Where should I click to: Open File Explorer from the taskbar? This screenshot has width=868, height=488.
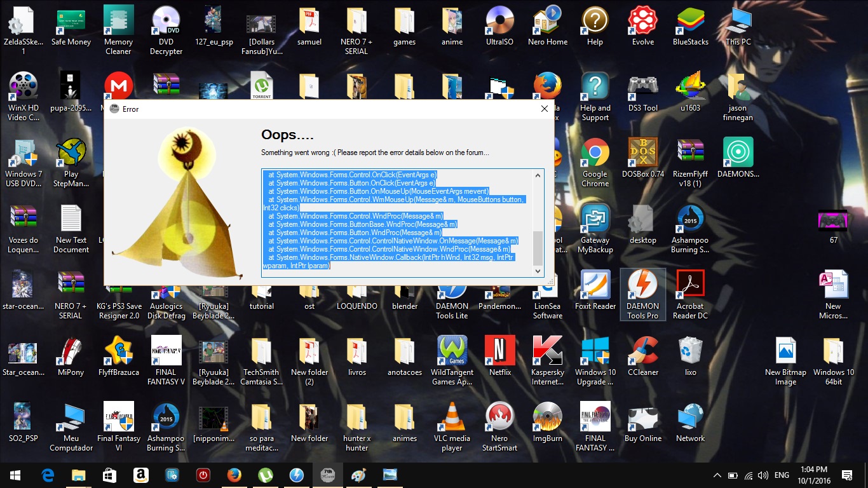79,475
